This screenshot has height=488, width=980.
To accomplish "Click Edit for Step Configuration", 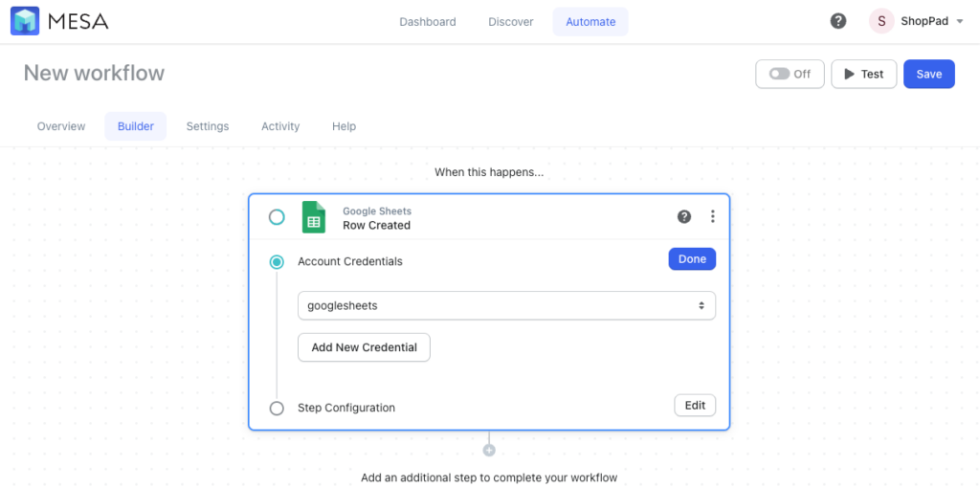I will pos(695,405).
